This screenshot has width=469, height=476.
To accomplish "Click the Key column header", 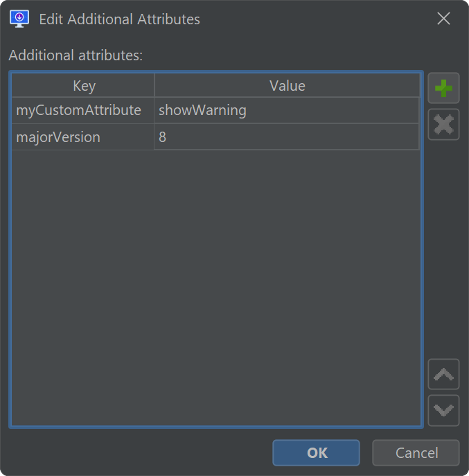I will (83, 86).
